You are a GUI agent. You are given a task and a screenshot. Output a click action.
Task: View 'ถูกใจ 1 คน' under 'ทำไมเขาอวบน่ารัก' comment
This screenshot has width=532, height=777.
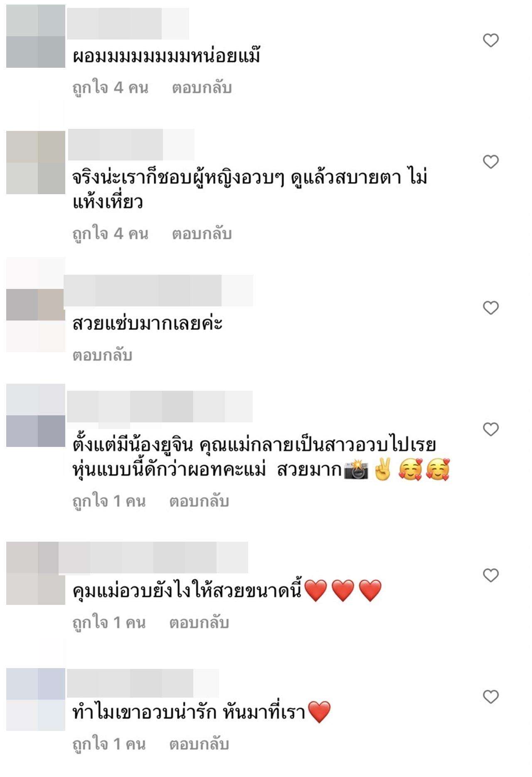(109, 745)
